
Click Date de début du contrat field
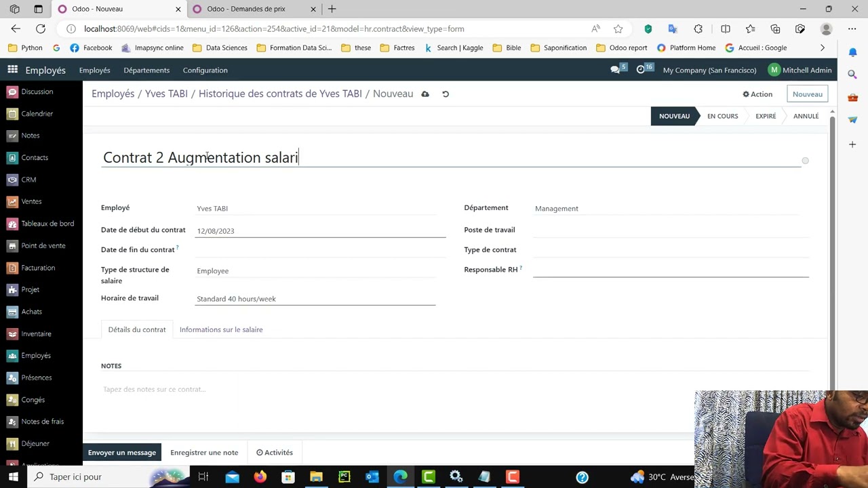(x=320, y=231)
